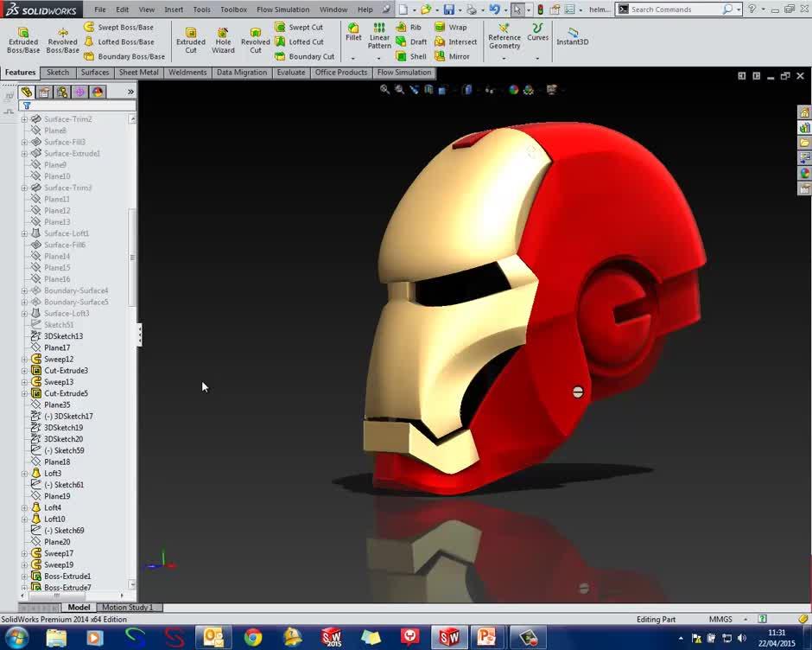Click Zoom to Fit in the heads-up toolbar

coord(384,90)
